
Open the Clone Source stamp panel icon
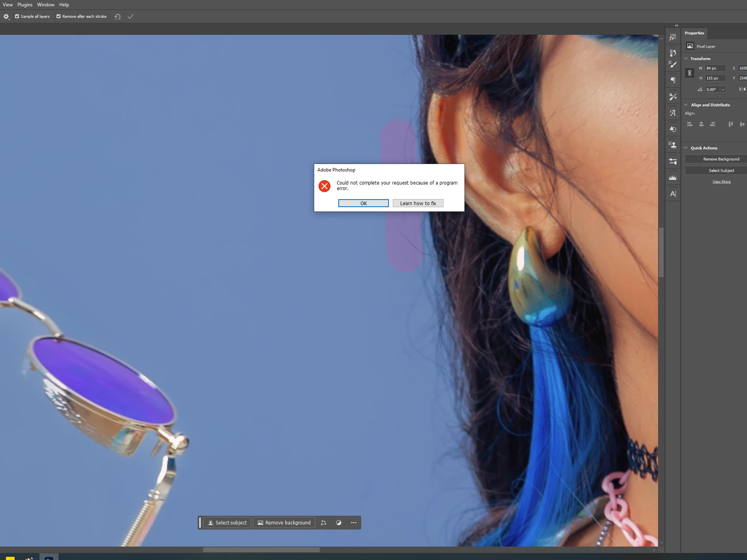point(673,145)
